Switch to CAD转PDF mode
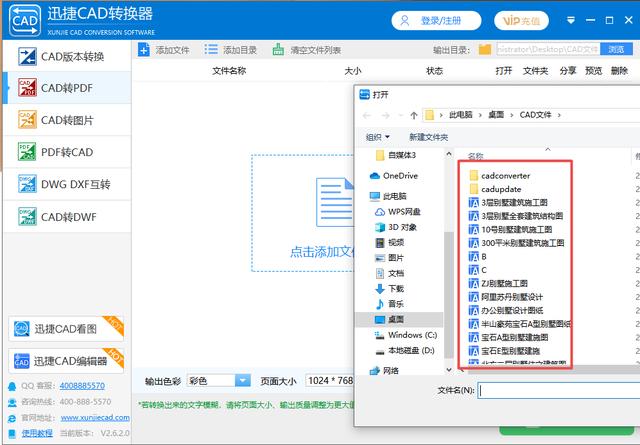Screen dimensions: 640x445 (x=67, y=88)
